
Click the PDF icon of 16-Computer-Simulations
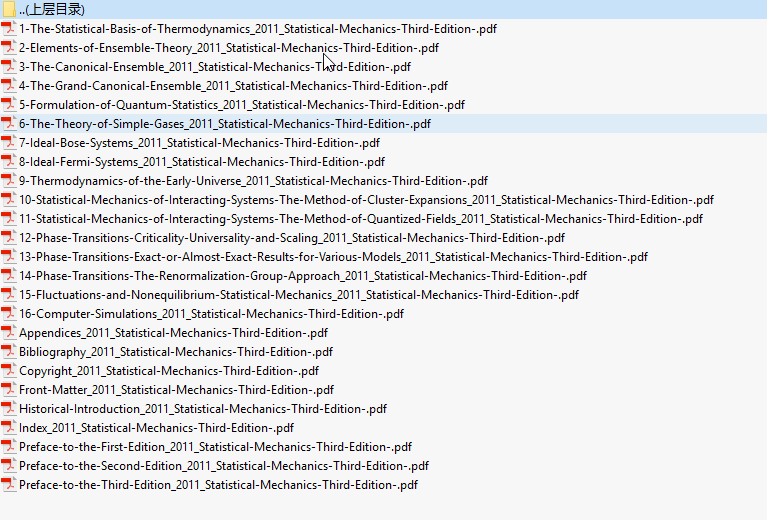tap(8, 314)
